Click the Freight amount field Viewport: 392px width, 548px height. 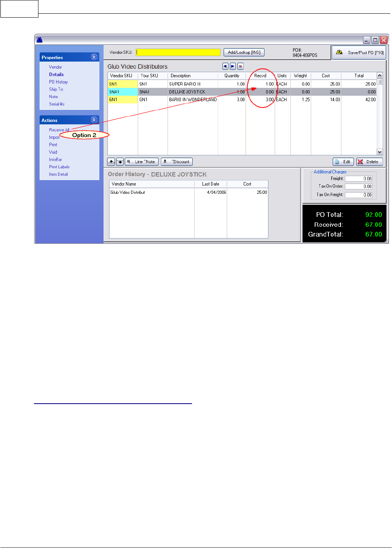click(x=359, y=178)
